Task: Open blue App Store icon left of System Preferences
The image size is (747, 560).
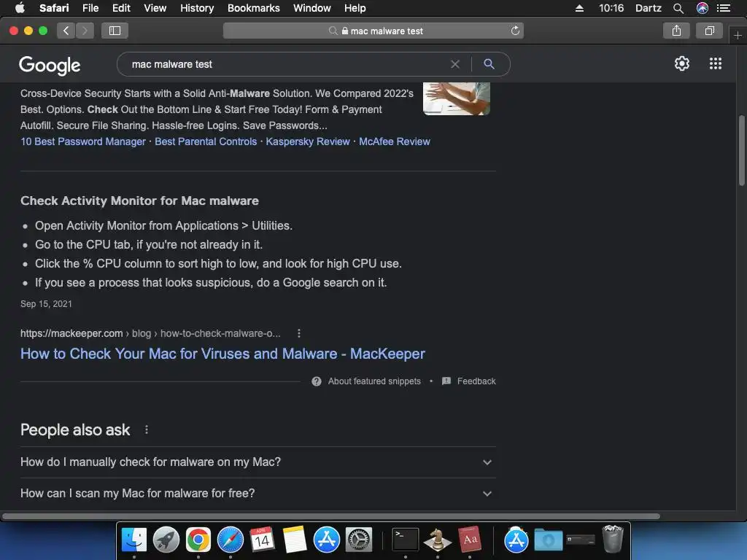Action: [326, 540]
